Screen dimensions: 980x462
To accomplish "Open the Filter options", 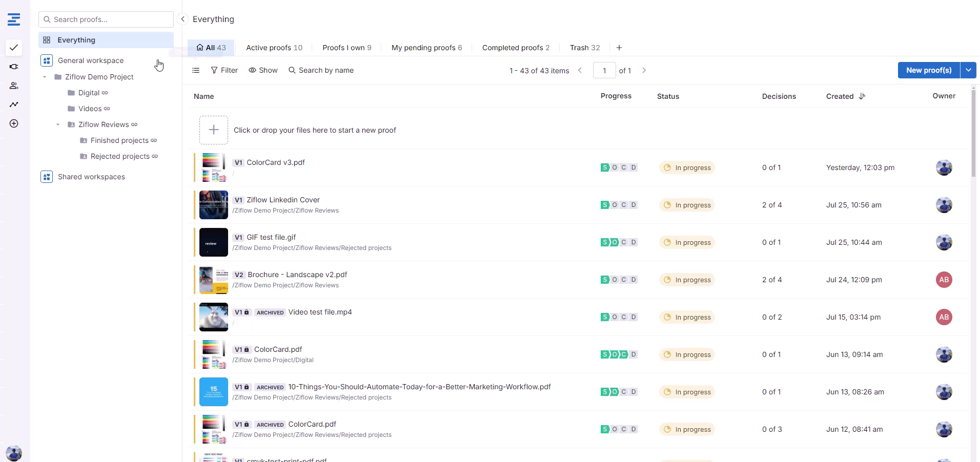I will pyautogui.click(x=224, y=70).
